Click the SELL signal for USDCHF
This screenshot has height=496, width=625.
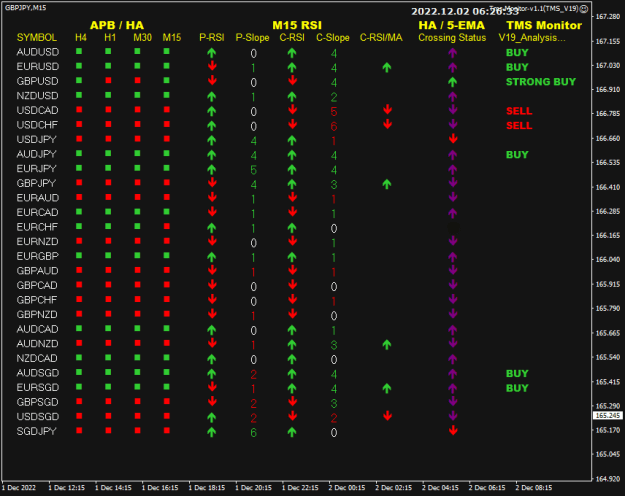[x=519, y=126]
